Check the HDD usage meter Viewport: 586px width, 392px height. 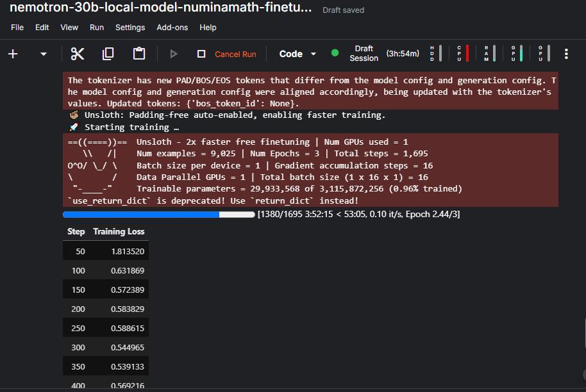tap(436, 53)
